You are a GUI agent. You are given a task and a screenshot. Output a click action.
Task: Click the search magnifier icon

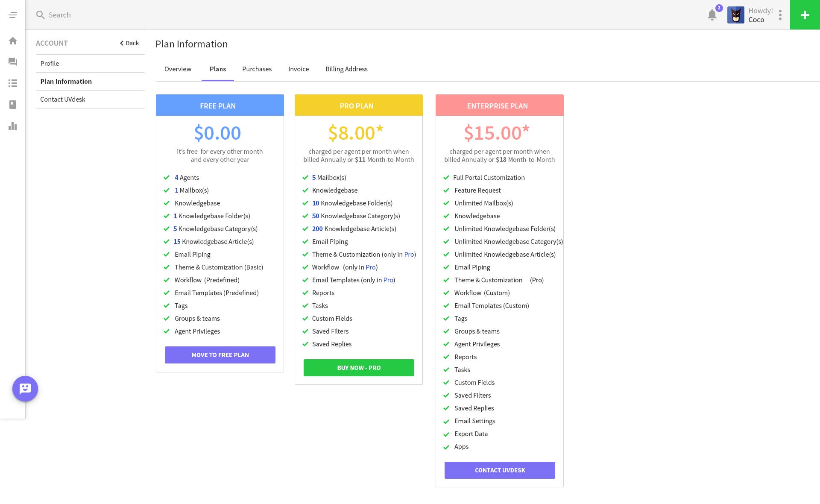(41, 15)
